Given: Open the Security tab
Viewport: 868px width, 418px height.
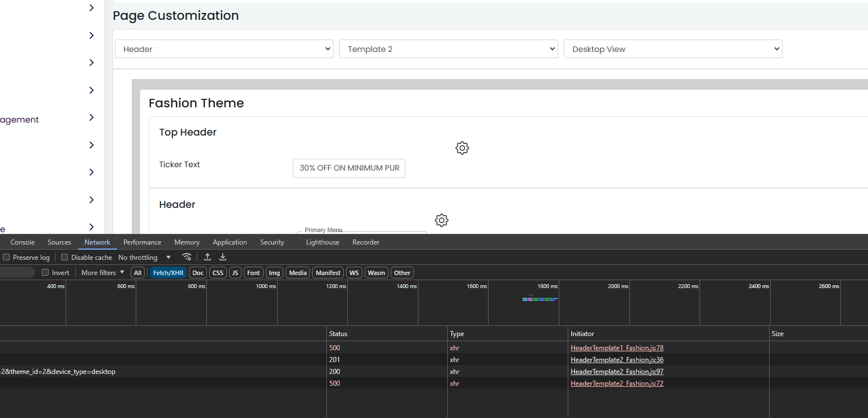Looking at the screenshot, I should point(272,242).
